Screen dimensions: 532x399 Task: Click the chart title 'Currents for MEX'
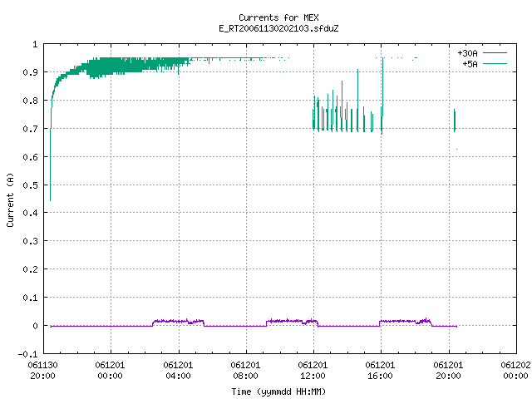pos(278,17)
